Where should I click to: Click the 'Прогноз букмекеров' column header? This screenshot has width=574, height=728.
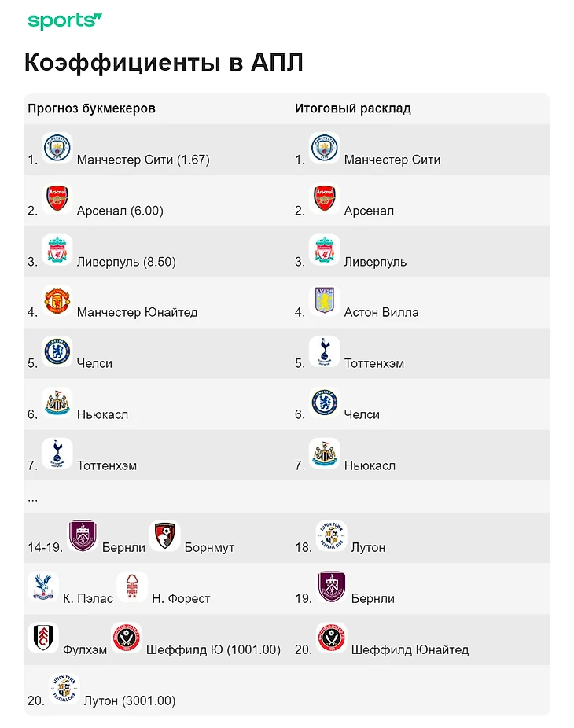point(91,108)
